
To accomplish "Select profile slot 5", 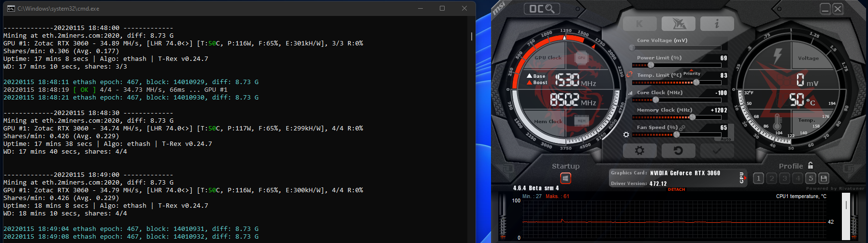I will point(811,178).
